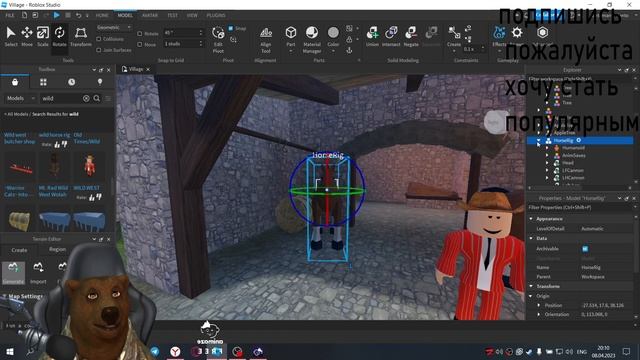640x360 pixels.
Task: Switch to the TEST ribbon tab
Action: pyautogui.click(x=172, y=15)
